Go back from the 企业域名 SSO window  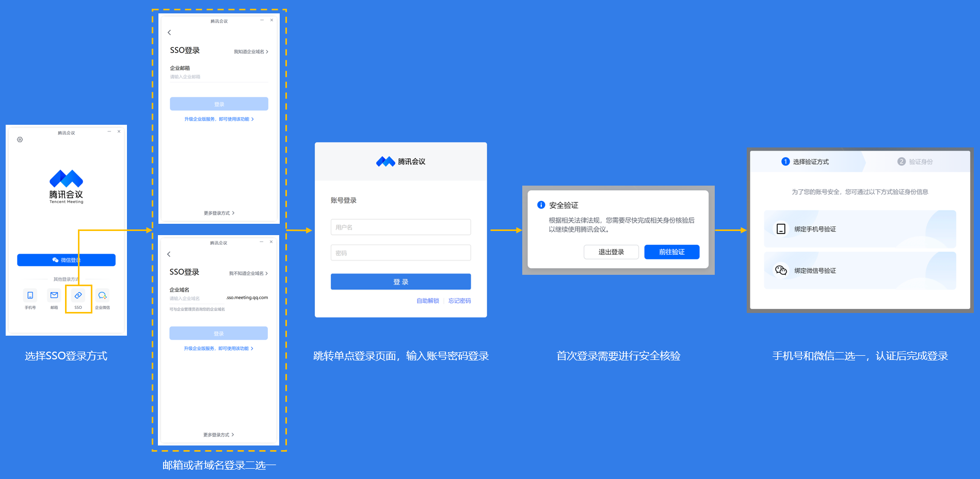(x=169, y=254)
